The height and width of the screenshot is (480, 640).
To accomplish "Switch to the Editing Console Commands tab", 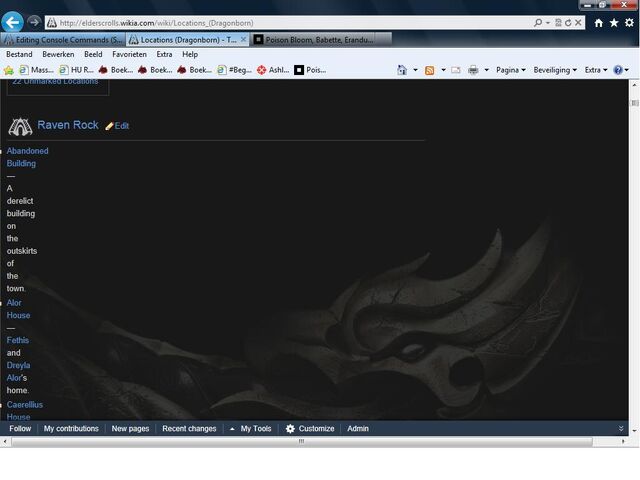I will pyautogui.click(x=63, y=40).
